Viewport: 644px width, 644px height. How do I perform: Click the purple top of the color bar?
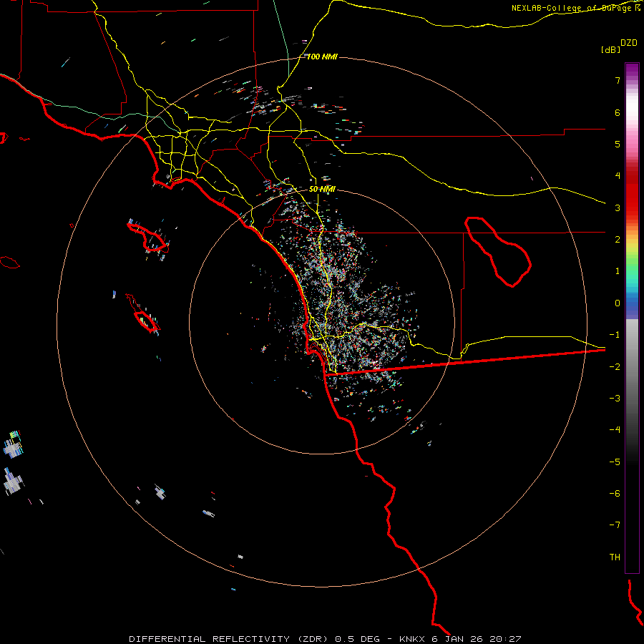(632, 70)
